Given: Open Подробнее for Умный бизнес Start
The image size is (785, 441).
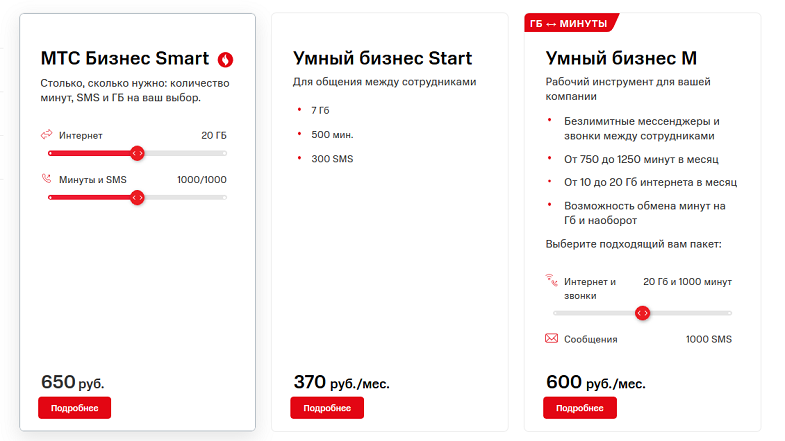Looking at the screenshot, I should coord(327,408).
